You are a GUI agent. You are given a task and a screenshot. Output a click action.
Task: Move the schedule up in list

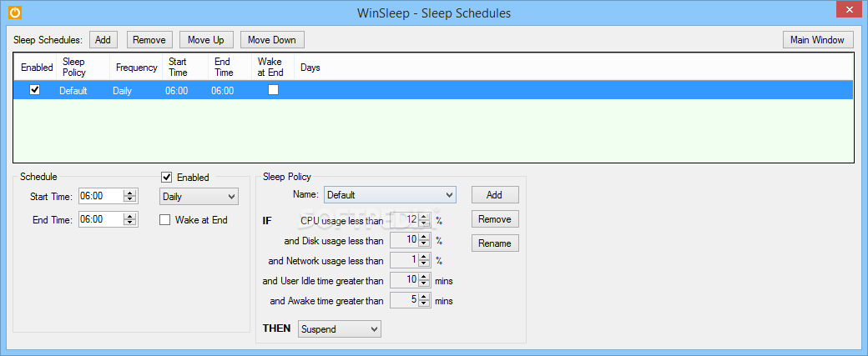(x=206, y=40)
